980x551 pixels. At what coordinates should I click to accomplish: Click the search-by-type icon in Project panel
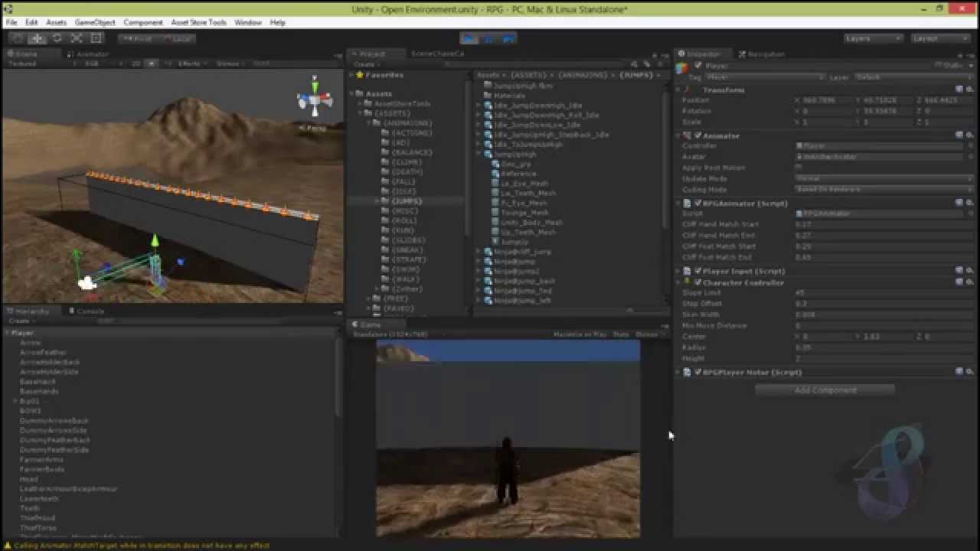pyautogui.click(x=635, y=65)
